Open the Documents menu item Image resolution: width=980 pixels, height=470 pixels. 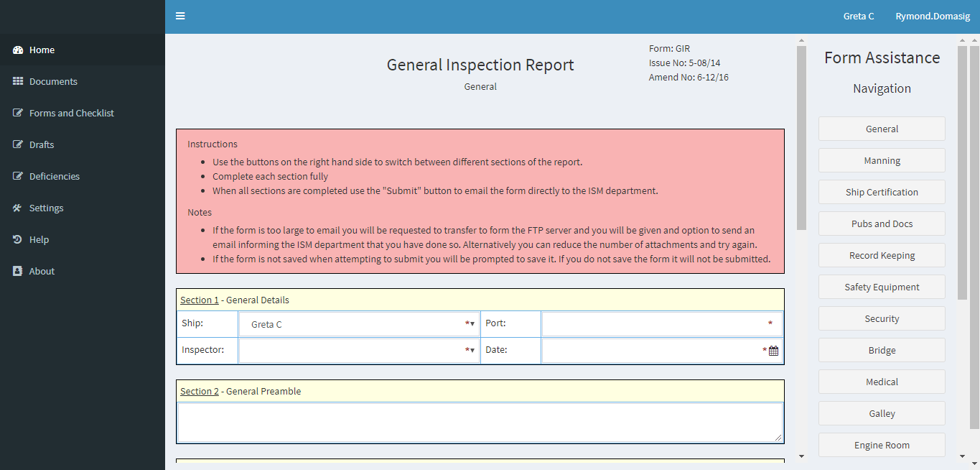click(x=83, y=81)
